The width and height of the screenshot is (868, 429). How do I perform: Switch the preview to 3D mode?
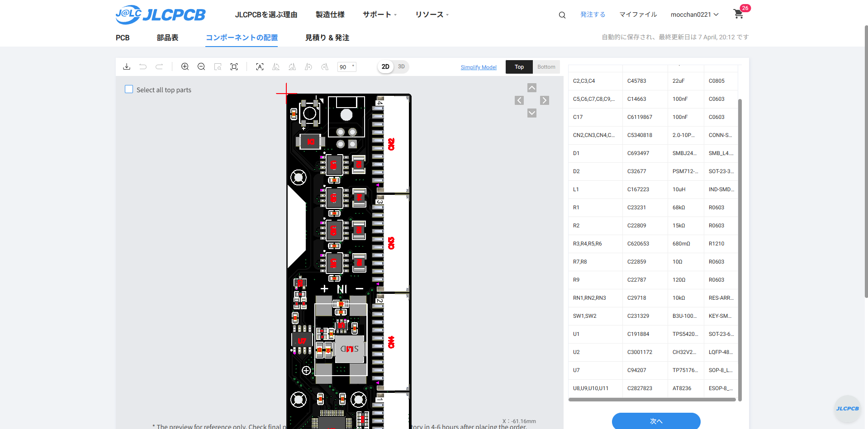coord(401,66)
